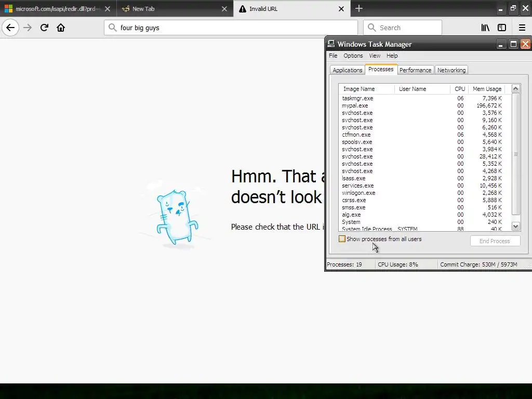Sort processes by User Name column

tap(422, 89)
